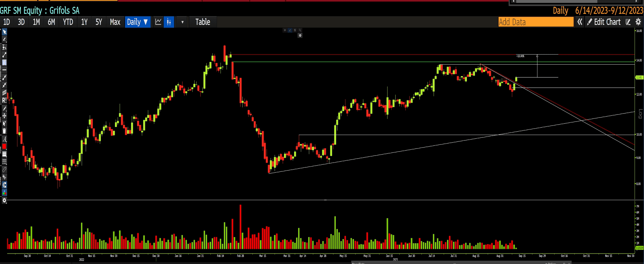This screenshot has width=644, height=264.
Task: Click the magnifier icon in floating mini toolbar
Action: (x=300, y=30)
